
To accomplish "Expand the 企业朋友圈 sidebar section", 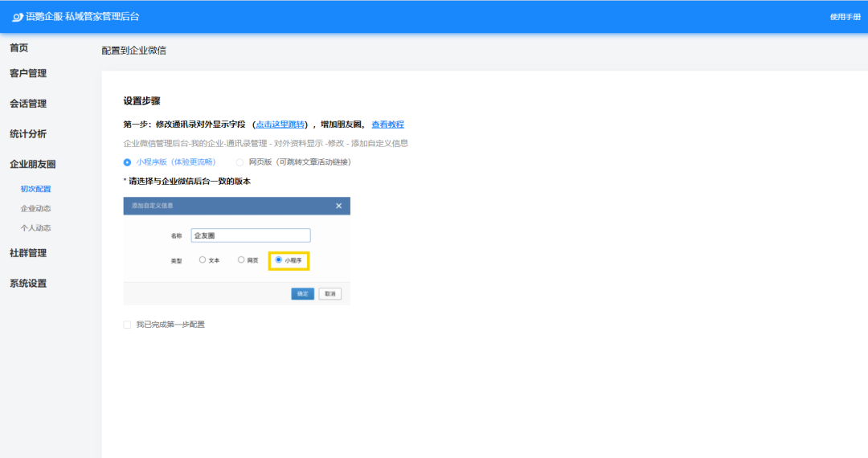I will pos(32,164).
